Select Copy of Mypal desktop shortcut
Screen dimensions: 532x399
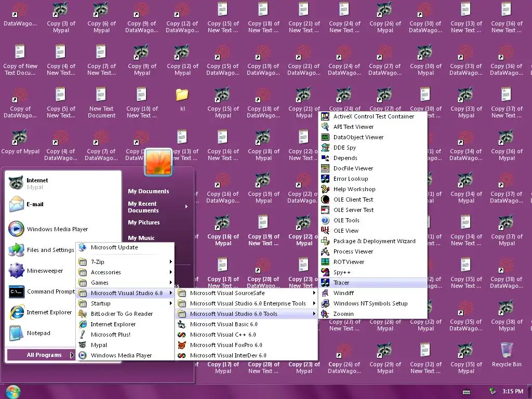pyautogui.click(x=20, y=142)
